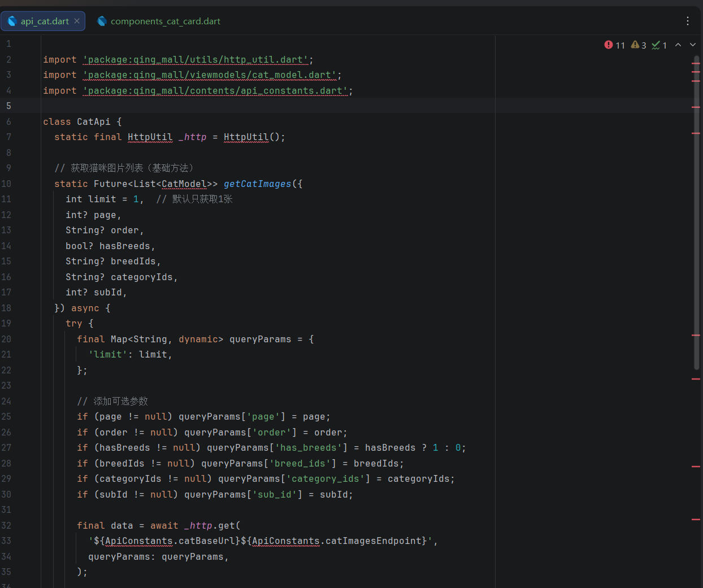Click line number 5 in gutter
Image resolution: width=703 pixels, height=588 pixels.
tap(8, 106)
